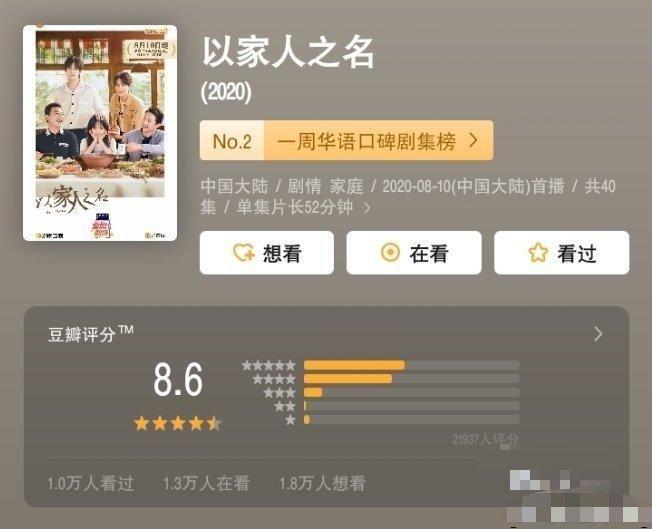The width and height of the screenshot is (652, 529).
Task: Mark the series as 想看
Action: 267,252
